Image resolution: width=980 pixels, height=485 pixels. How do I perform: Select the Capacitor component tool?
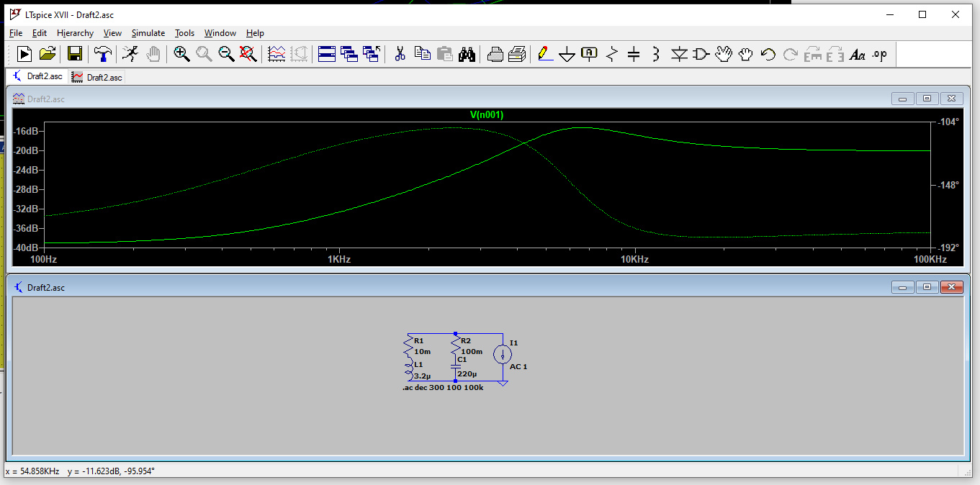pyautogui.click(x=634, y=54)
